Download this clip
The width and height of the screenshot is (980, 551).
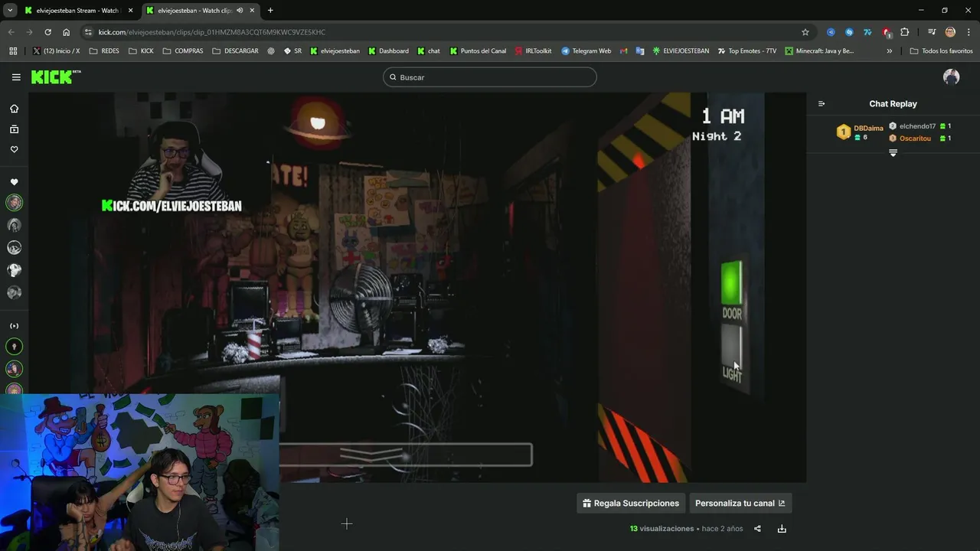click(x=782, y=529)
